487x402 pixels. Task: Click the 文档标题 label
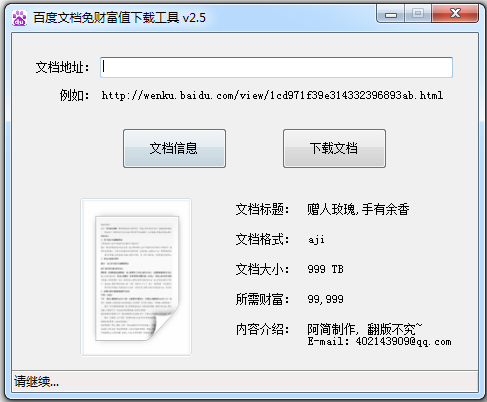[x=262, y=209]
